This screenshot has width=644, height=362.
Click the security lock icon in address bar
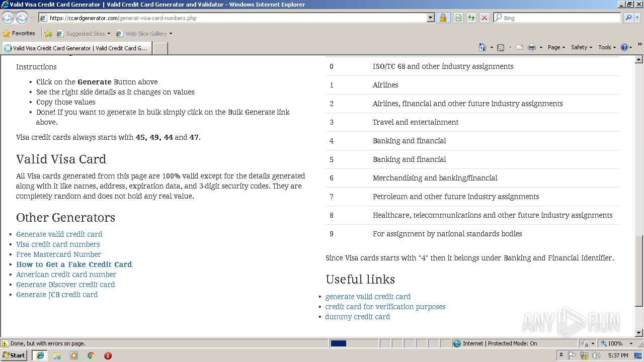(x=443, y=18)
